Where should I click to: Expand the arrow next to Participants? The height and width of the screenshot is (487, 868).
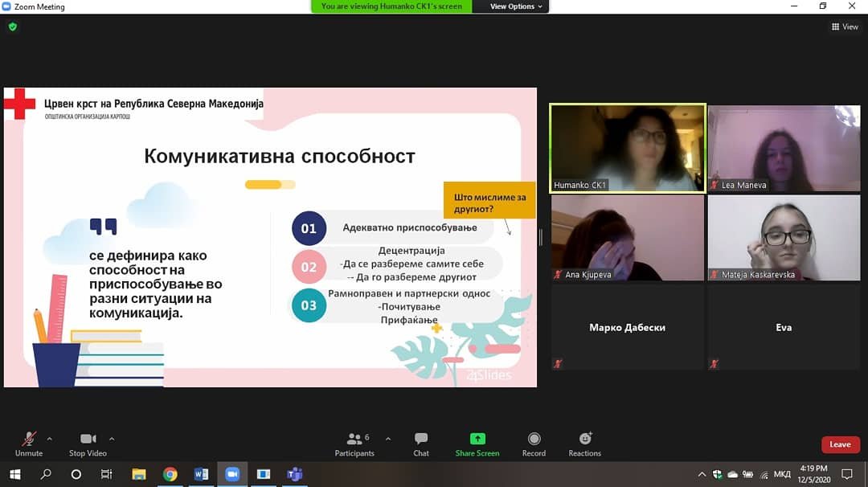pyautogui.click(x=388, y=439)
